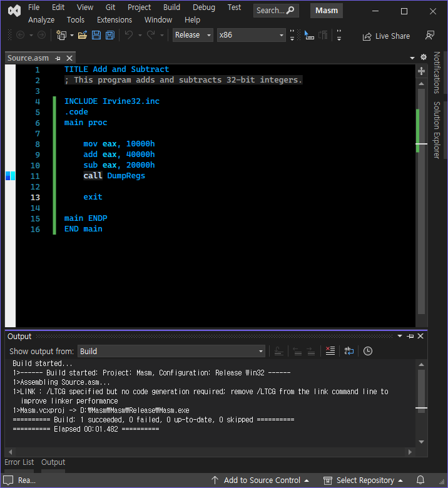Open the x86 platform dropdown

point(252,35)
